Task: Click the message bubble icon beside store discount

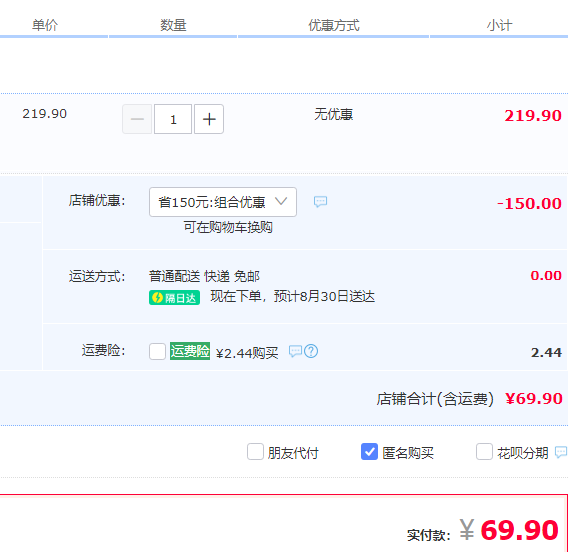Action: click(x=320, y=202)
